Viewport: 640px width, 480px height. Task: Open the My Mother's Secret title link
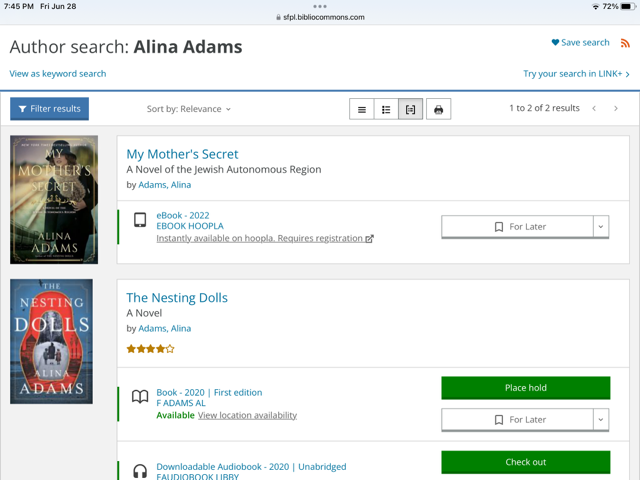[182, 154]
